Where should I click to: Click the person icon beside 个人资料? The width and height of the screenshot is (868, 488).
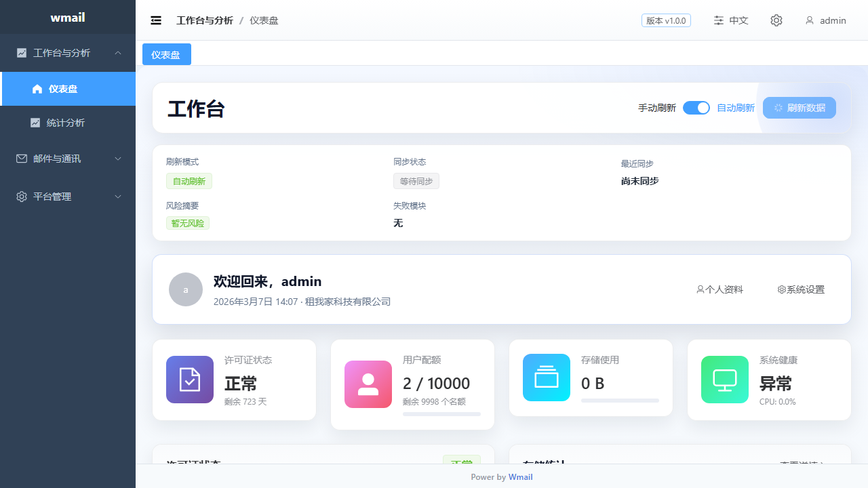pyautogui.click(x=701, y=289)
